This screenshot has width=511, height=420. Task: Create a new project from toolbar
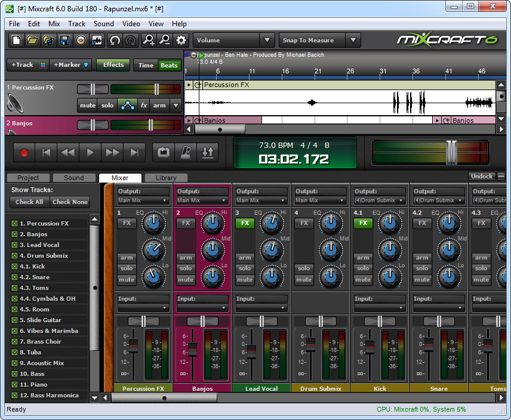pyautogui.click(x=16, y=41)
